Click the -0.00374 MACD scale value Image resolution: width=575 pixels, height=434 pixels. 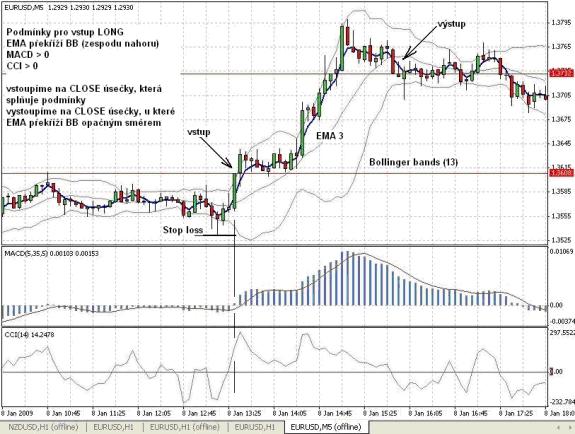click(x=562, y=321)
